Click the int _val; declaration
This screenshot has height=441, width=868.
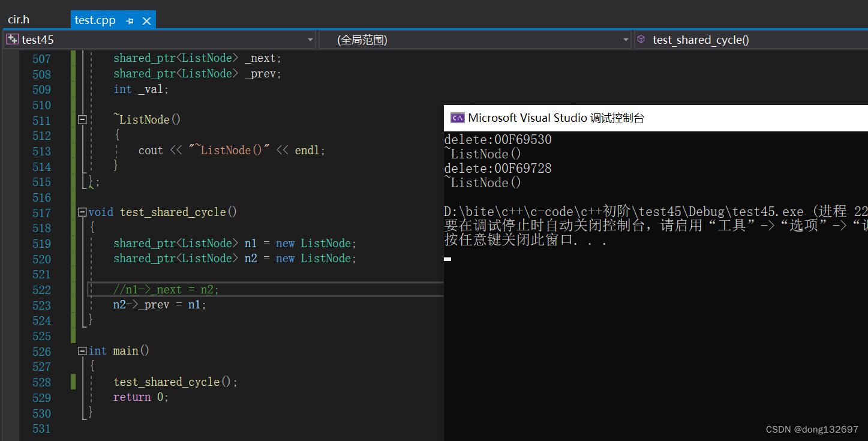point(142,89)
